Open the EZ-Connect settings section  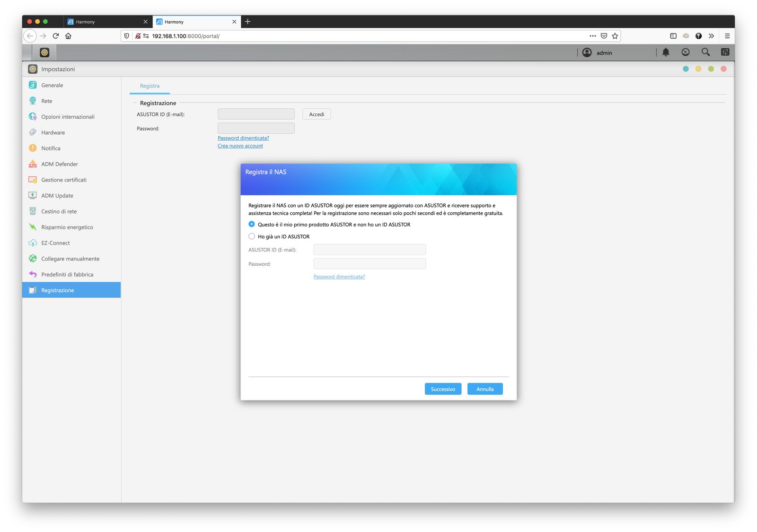(x=71, y=243)
